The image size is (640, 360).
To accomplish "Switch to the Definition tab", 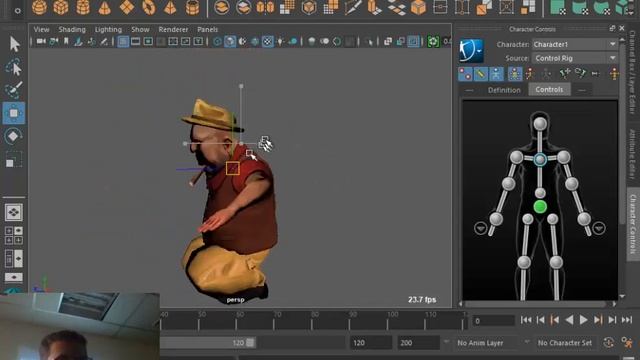I will [x=504, y=90].
